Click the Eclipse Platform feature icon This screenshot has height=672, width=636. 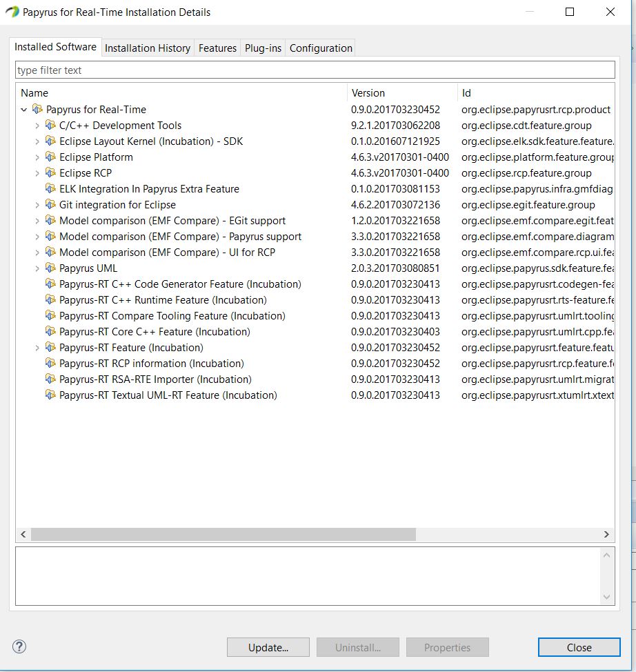50,157
